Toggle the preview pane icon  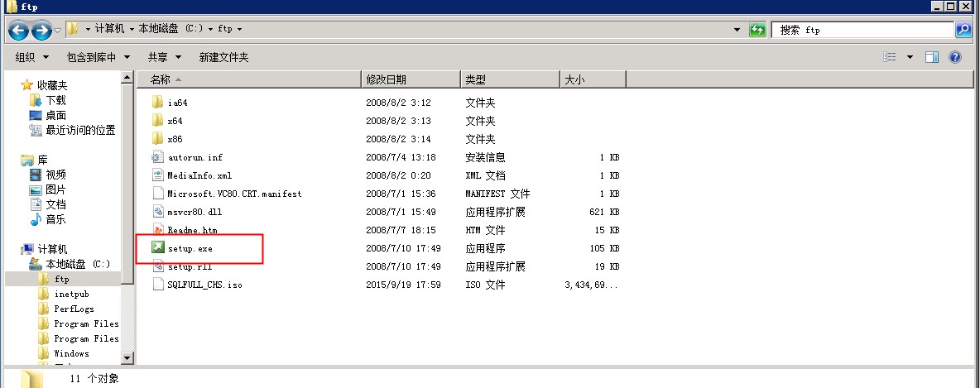(x=932, y=57)
